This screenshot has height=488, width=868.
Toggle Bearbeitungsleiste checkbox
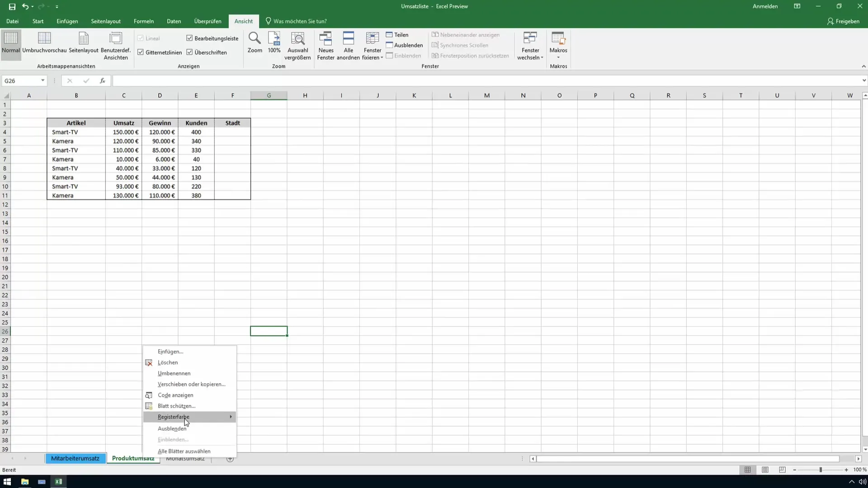(189, 38)
